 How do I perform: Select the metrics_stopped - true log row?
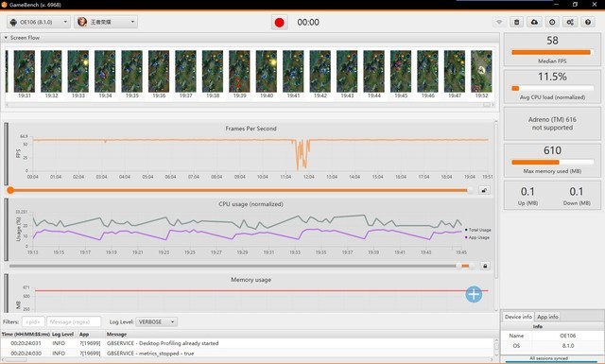tap(247, 354)
